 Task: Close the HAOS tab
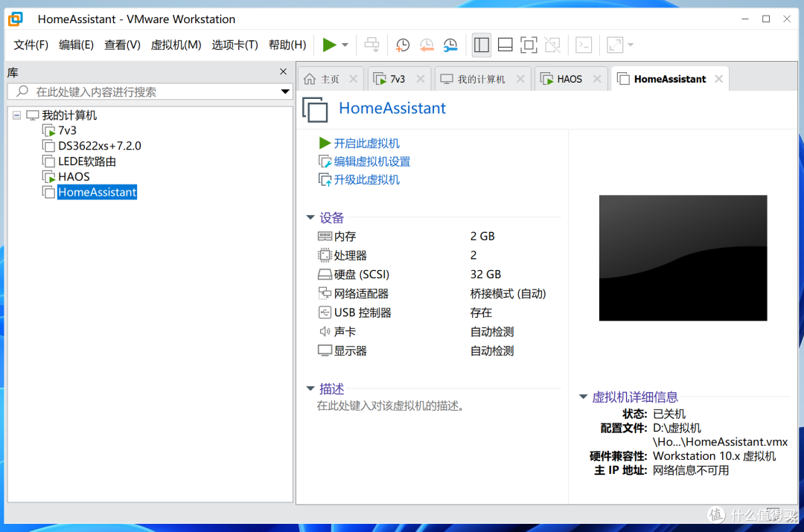[597, 79]
